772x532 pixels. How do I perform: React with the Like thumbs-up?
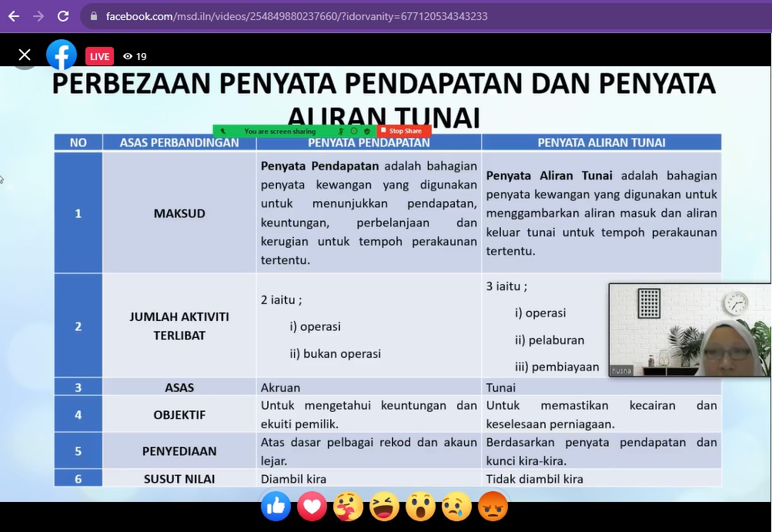coord(276,507)
